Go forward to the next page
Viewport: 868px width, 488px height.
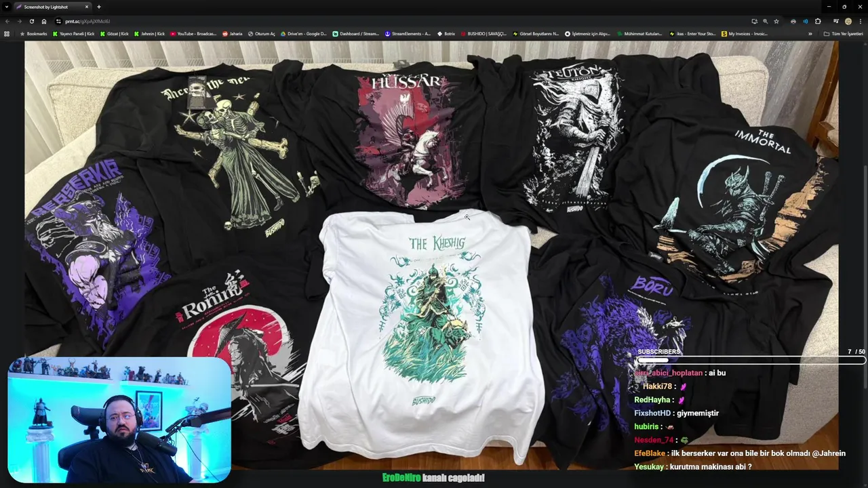[x=19, y=21]
